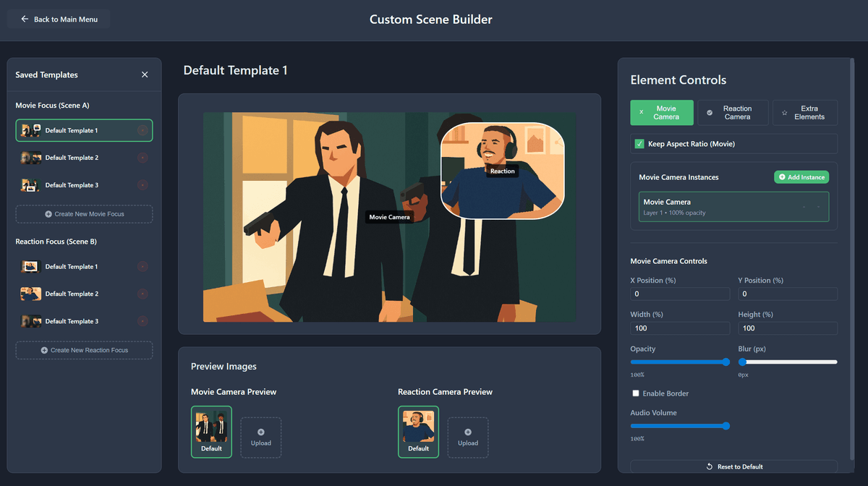The width and height of the screenshot is (868, 486).
Task: Delete Default Template 2 under Movie Focus
Action: (142, 158)
